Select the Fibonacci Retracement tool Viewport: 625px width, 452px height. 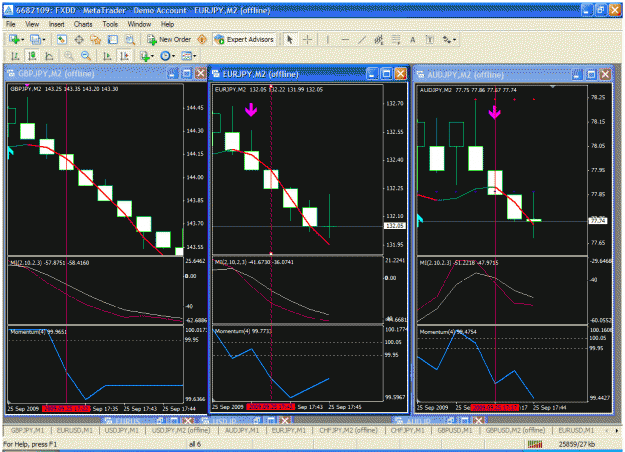click(396, 39)
